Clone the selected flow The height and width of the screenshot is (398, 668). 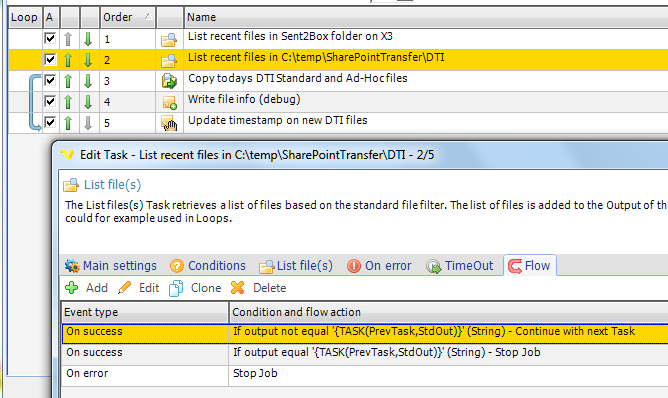pos(176,288)
